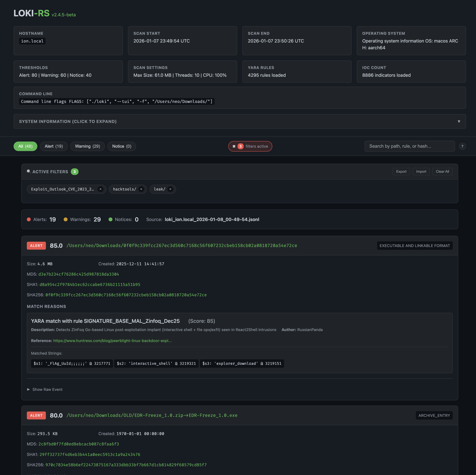This screenshot has height=475, width=476.
Task: Click the Import button
Action: pyautogui.click(x=421, y=171)
